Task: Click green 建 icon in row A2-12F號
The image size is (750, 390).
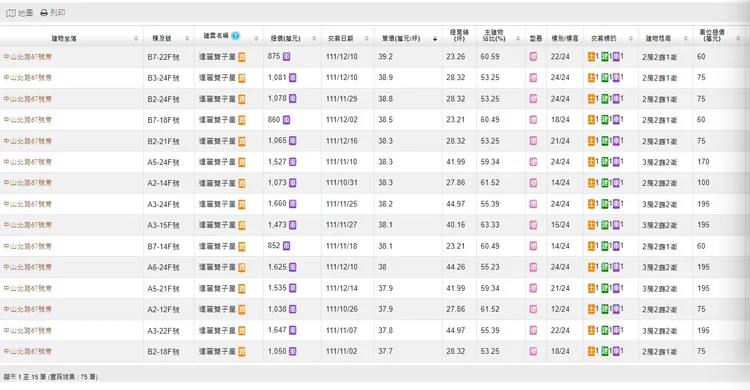Action: pos(605,309)
